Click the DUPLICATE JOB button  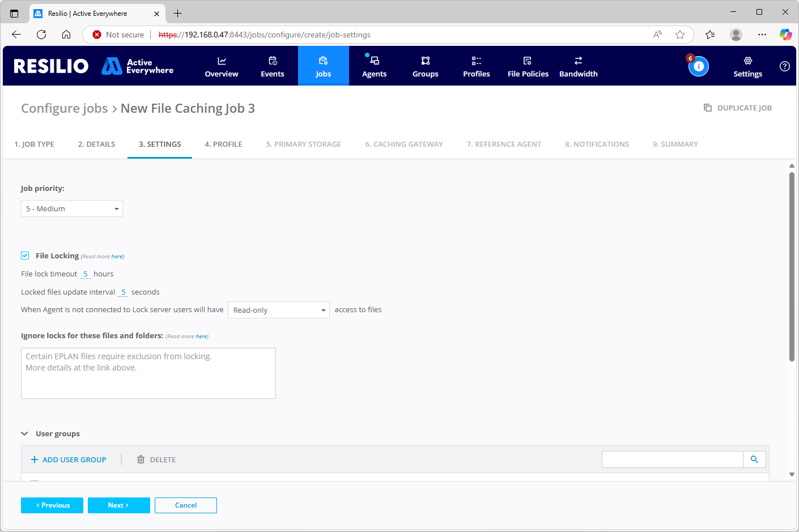(737, 108)
